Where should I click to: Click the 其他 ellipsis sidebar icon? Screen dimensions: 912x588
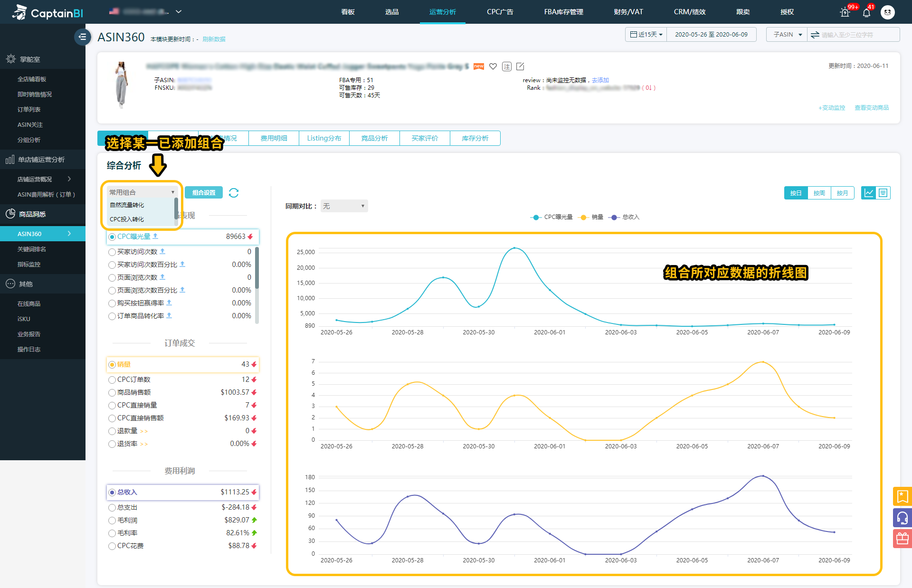(x=10, y=284)
